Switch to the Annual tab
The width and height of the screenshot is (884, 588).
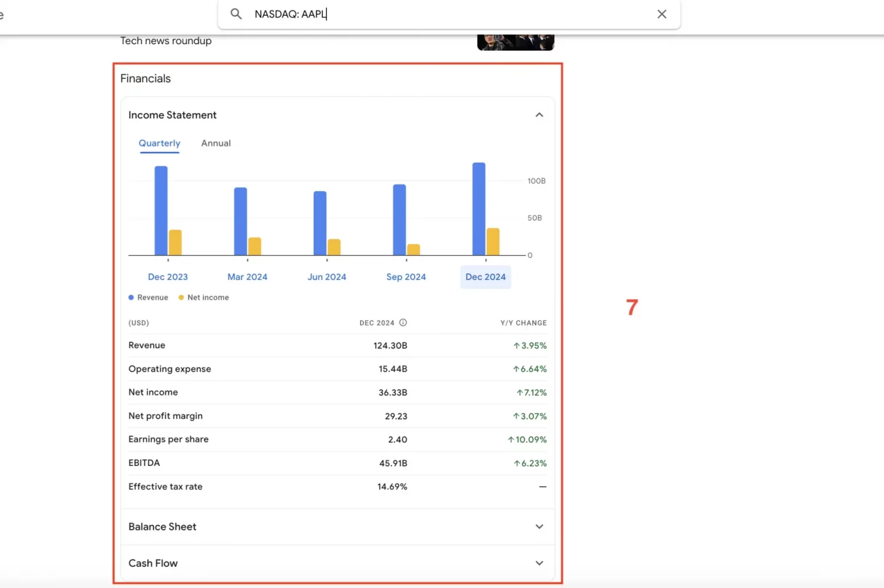(216, 143)
